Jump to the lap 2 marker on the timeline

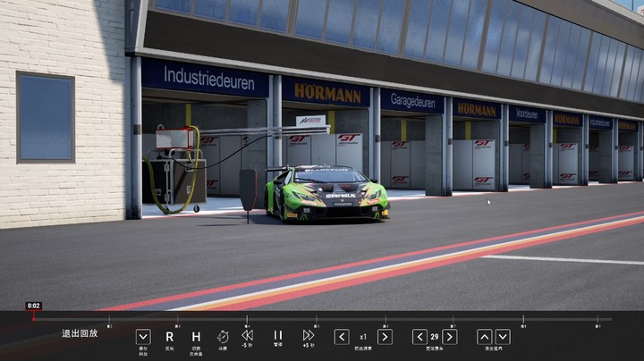(x=109, y=320)
